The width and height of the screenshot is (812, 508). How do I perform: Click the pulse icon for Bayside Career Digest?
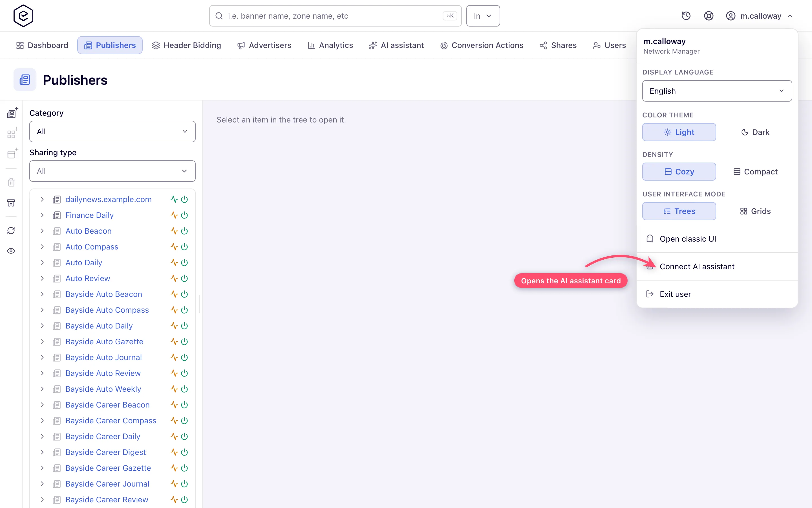point(174,452)
